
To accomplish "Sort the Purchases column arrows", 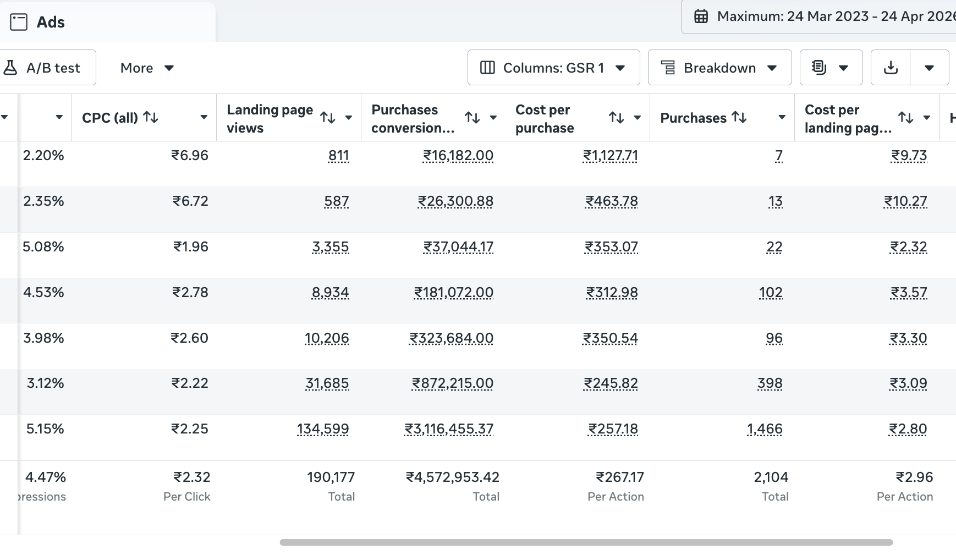I will [739, 117].
